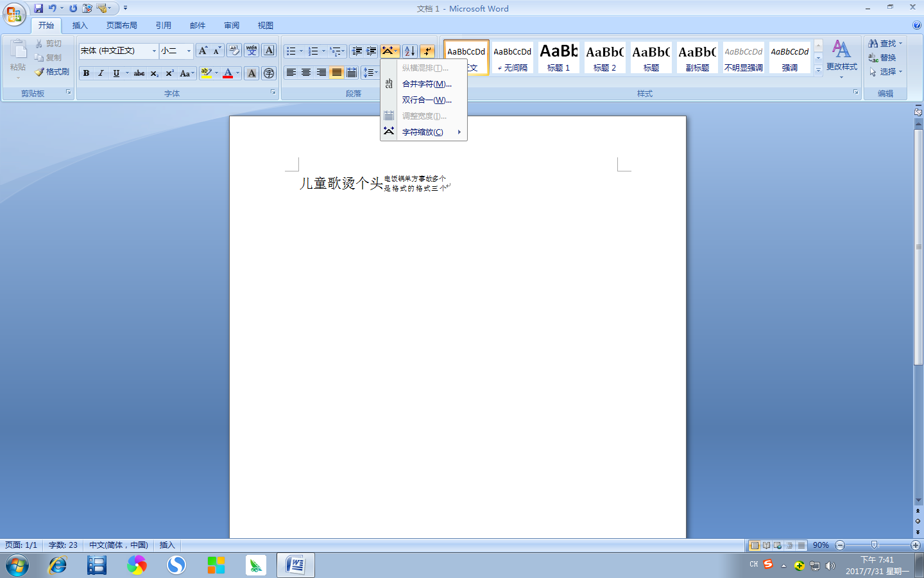Click the red font color button
Image resolution: width=924 pixels, height=578 pixels.
tap(228, 73)
